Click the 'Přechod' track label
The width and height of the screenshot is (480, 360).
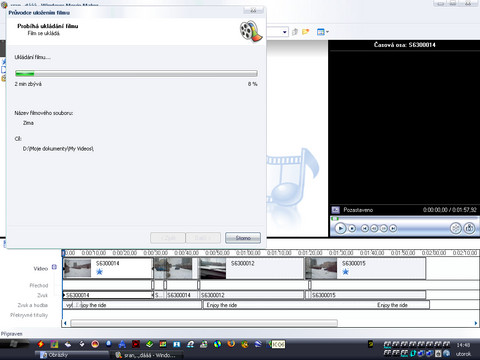[39, 286]
